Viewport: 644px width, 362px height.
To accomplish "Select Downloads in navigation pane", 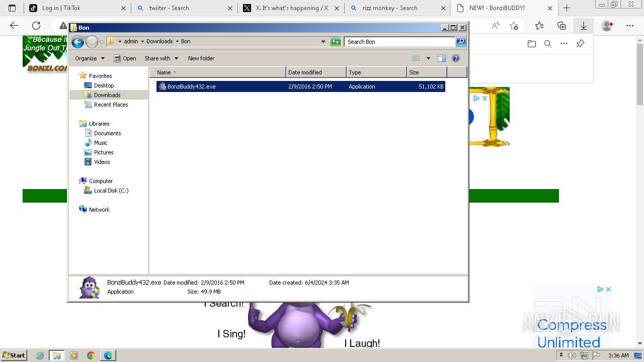I will 107,95.
